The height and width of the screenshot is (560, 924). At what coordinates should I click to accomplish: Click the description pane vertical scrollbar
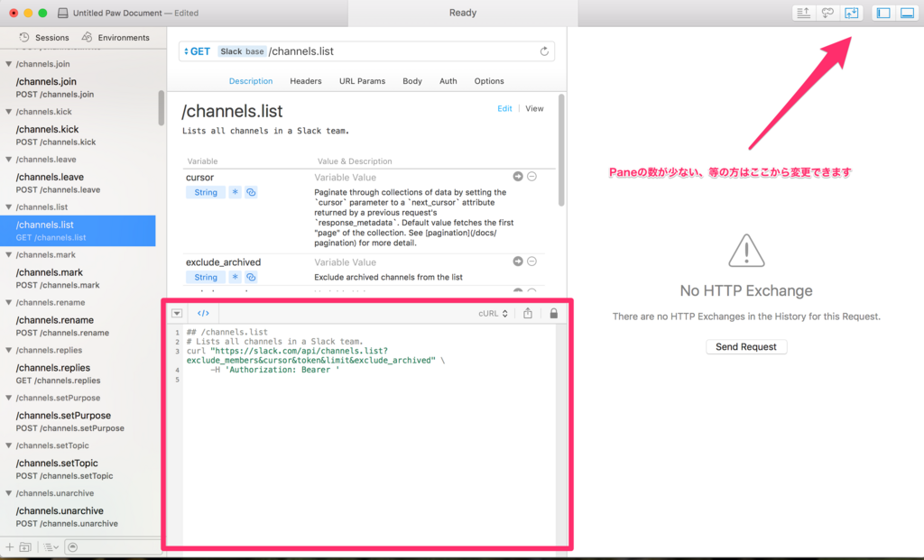pos(561,151)
